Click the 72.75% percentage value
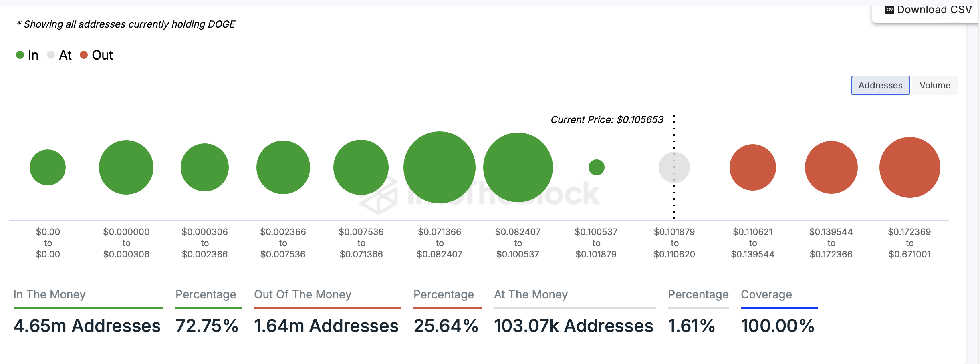 click(207, 326)
